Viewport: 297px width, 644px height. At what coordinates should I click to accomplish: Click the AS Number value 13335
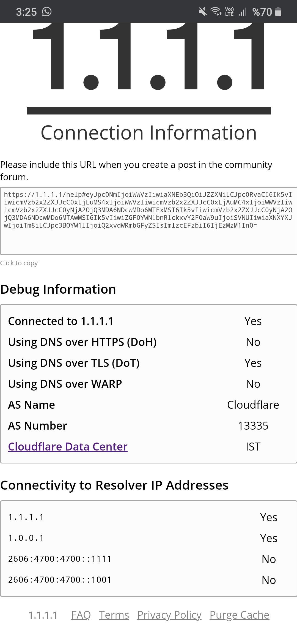pyautogui.click(x=253, y=425)
